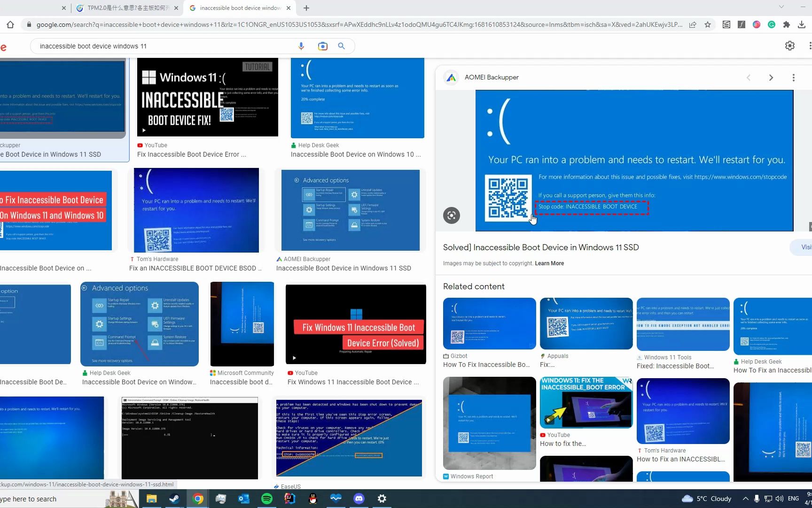
Task: Open Appuals related content thumbnail
Action: point(586,324)
